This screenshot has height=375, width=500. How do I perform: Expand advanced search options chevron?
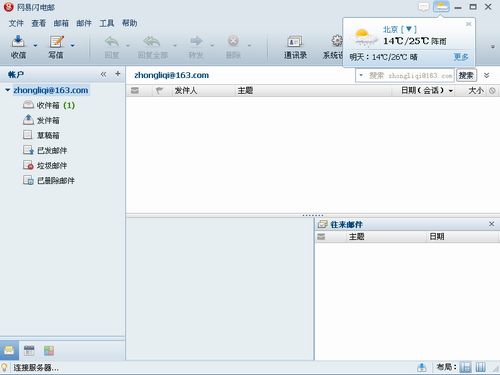coord(486,75)
